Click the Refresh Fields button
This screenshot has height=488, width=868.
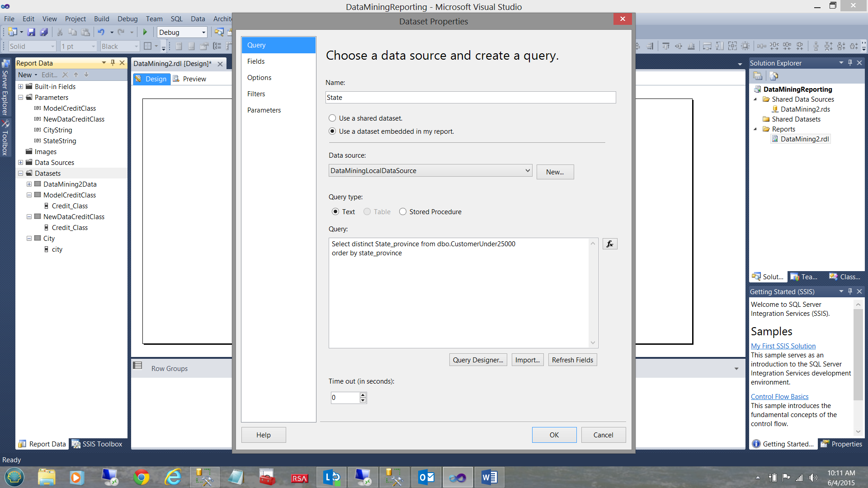pos(572,360)
